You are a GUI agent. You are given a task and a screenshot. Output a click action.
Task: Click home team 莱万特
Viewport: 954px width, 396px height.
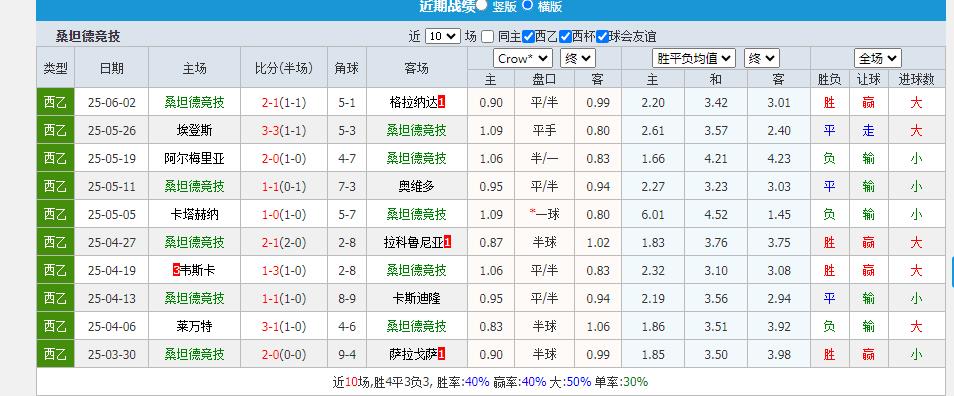pos(195,326)
